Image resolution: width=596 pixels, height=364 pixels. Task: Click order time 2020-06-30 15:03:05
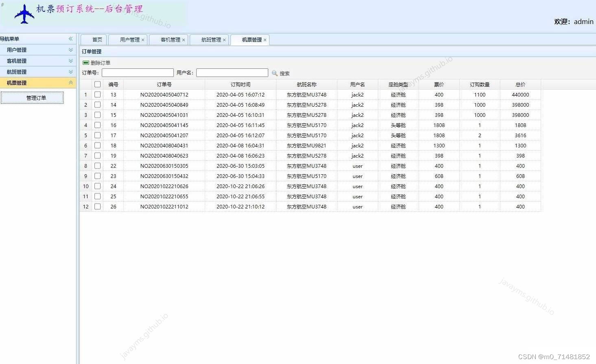tap(241, 166)
